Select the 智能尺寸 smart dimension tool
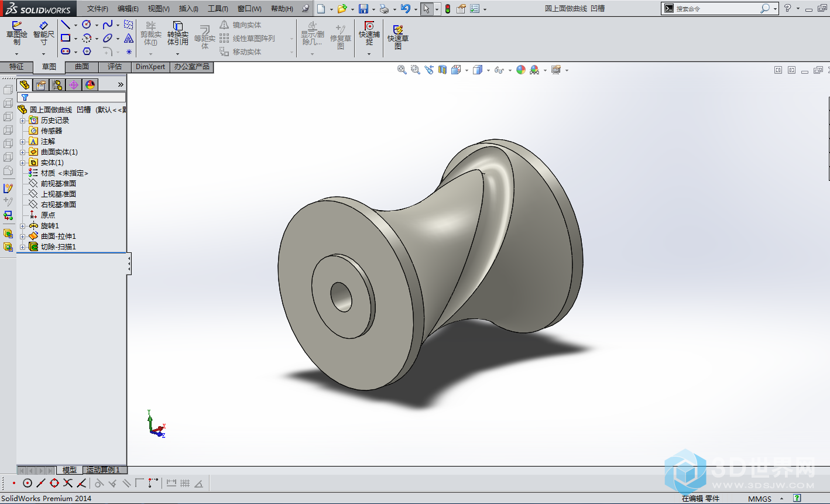Image resolution: width=830 pixels, height=504 pixels. (43, 33)
